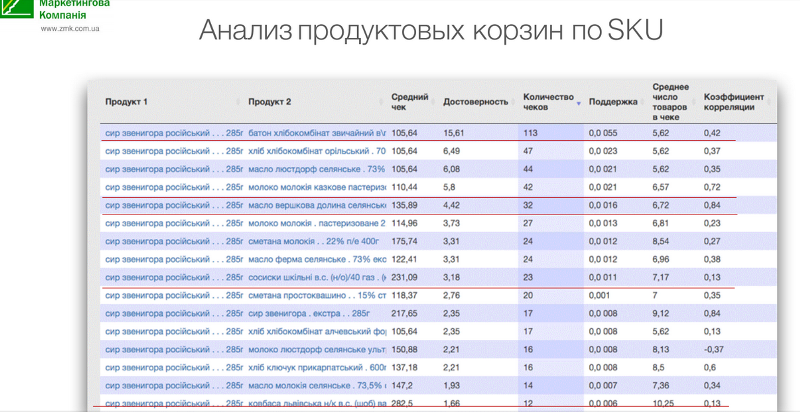Viewport: 800px width, 412px height.
Task: Select the negative correlation value -0,37
Action: click(x=714, y=349)
